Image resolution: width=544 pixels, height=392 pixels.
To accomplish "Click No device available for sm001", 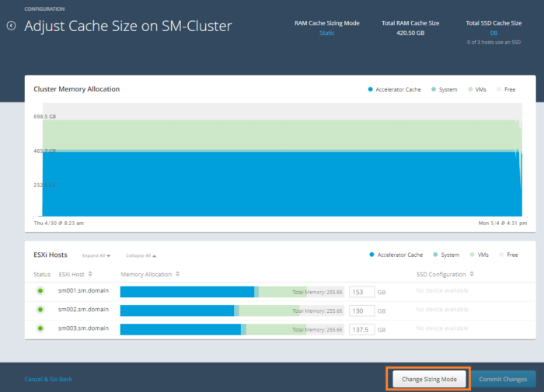I will [442, 290].
